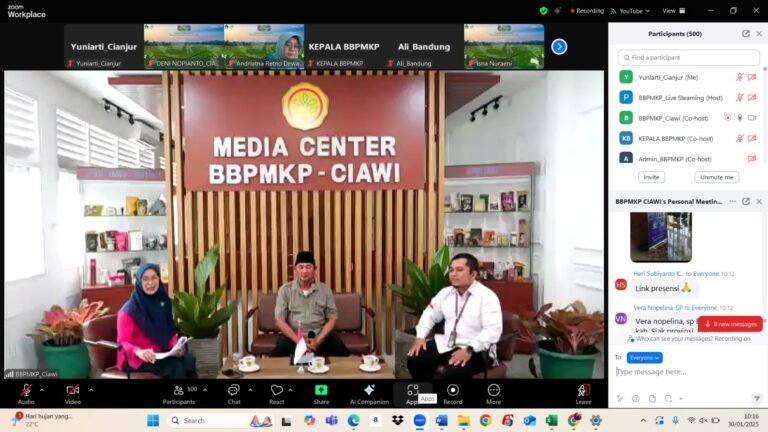Viewport: 768px width, 432px height.
Task: Jump to the 8 new messages
Action: point(730,324)
